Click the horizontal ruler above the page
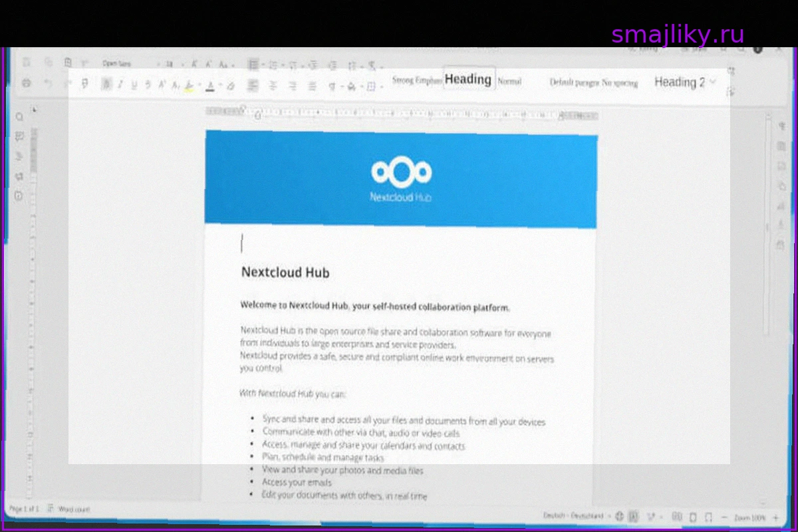This screenshot has width=798, height=532. [402, 112]
